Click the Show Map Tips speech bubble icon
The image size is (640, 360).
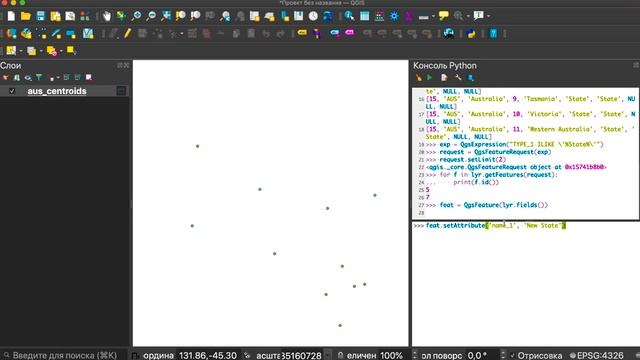click(x=443, y=16)
